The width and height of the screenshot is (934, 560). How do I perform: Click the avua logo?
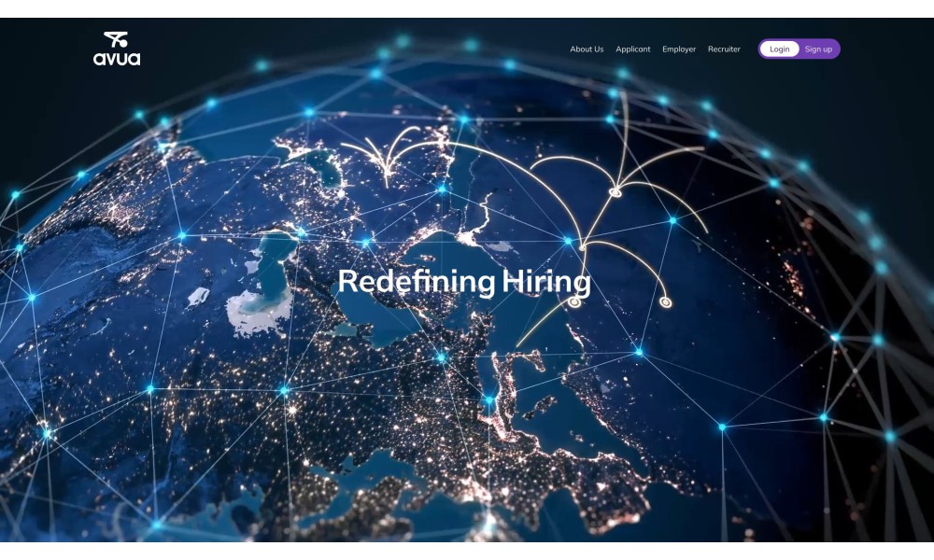pos(117,49)
